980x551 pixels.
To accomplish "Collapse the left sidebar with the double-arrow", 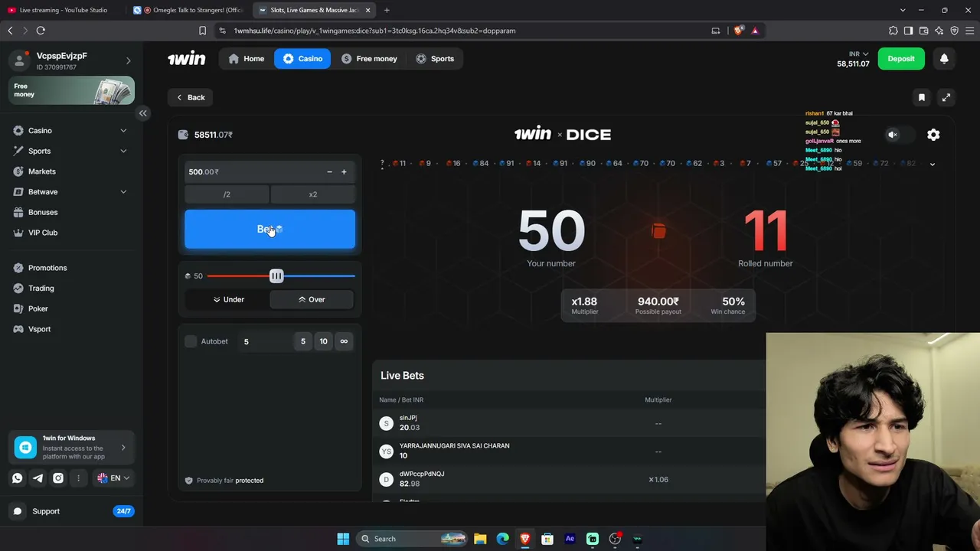I will pyautogui.click(x=142, y=113).
